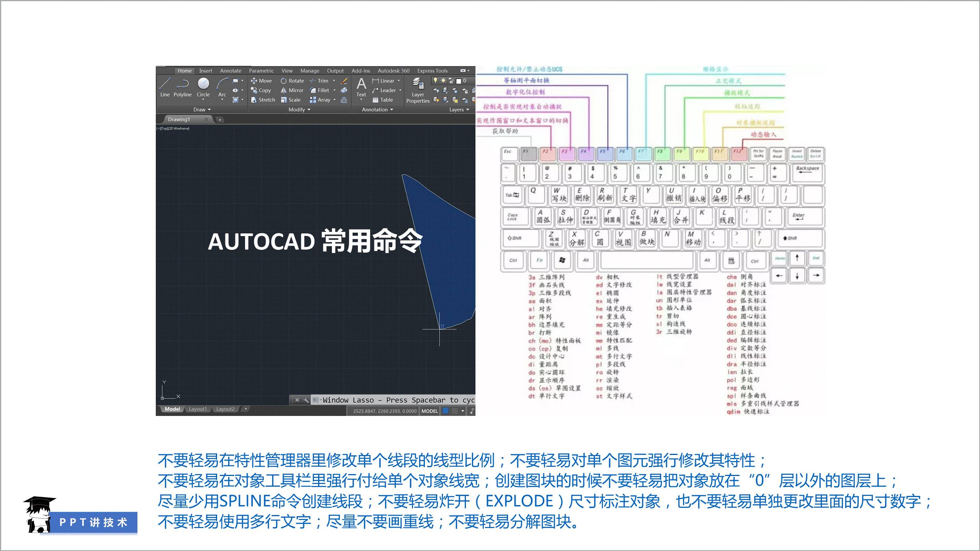The height and width of the screenshot is (551, 980).
Task: Go to the Manage tab
Action: click(x=310, y=71)
